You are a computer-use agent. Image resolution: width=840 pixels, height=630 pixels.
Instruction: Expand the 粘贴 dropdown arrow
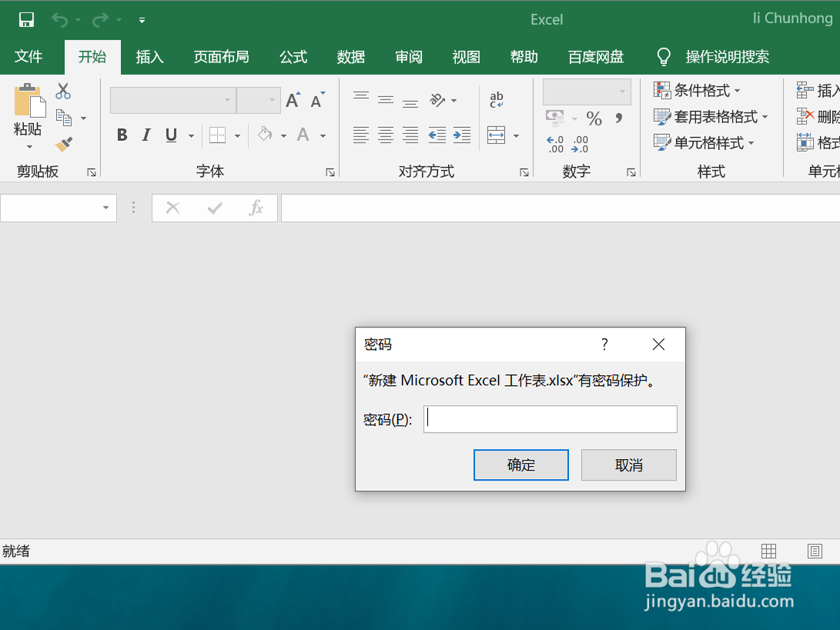click(x=29, y=147)
